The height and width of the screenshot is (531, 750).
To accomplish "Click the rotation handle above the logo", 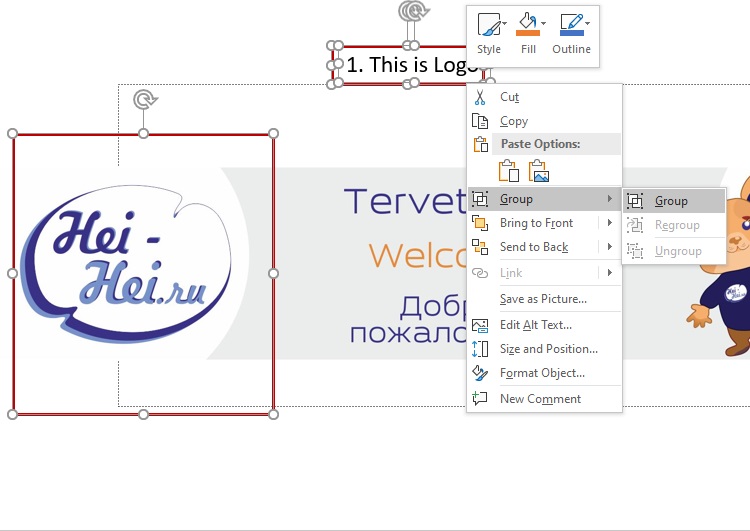I will tap(144, 100).
